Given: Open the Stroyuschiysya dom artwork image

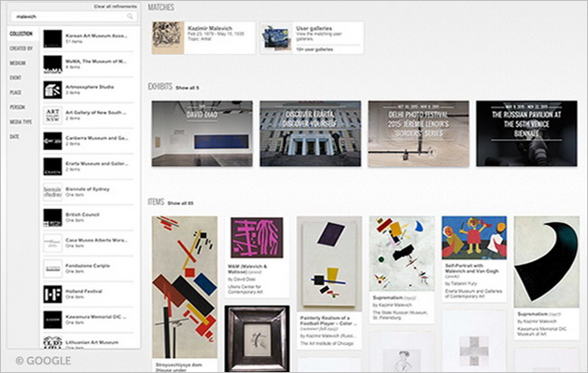Looking at the screenshot, I should [185, 287].
